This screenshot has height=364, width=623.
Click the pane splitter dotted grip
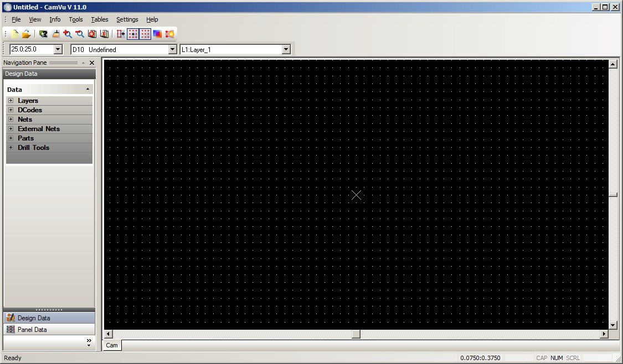coord(49,310)
